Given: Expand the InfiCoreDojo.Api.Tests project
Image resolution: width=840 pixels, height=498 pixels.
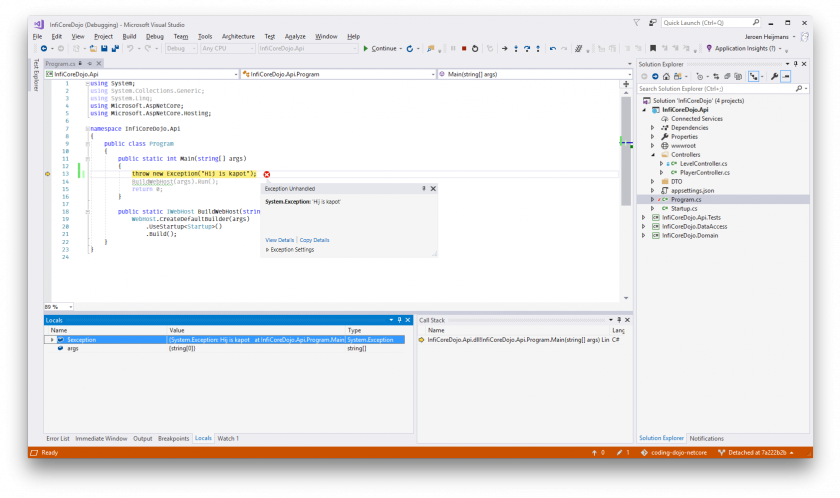Looking at the screenshot, I should click(x=643, y=217).
